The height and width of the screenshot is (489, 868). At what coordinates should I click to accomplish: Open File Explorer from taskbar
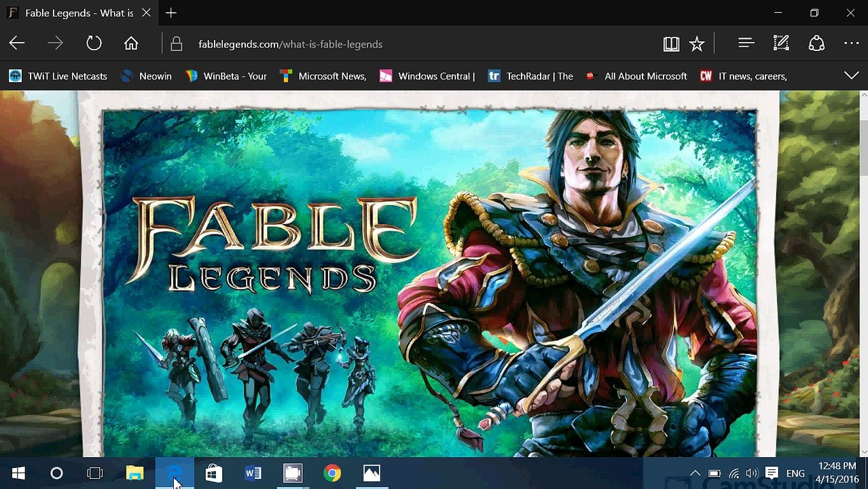tap(134, 473)
